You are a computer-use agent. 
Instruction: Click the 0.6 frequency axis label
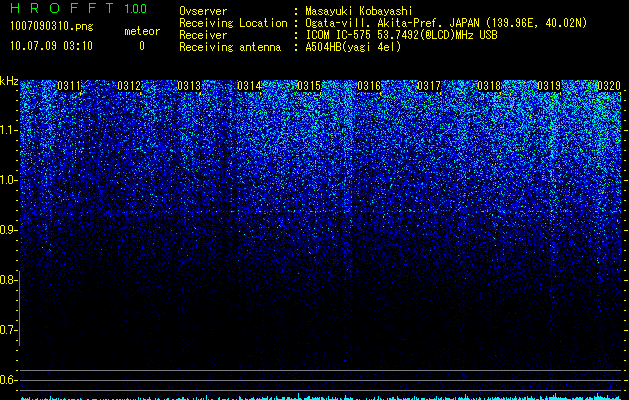(7, 380)
